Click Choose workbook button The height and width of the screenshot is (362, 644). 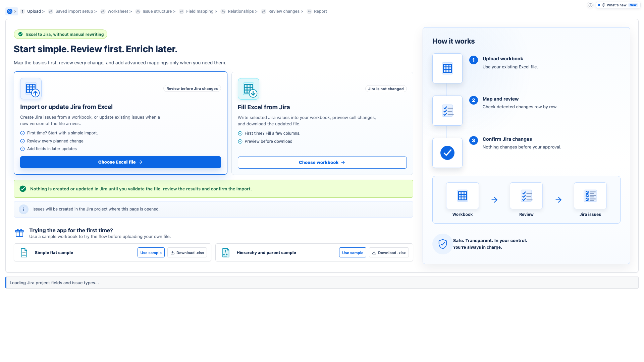pos(322,163)
